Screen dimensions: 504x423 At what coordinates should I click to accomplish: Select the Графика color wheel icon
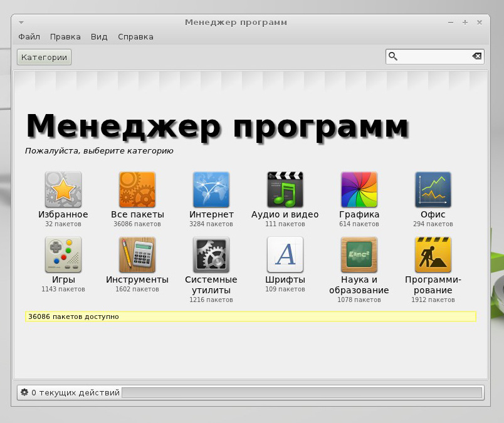359,189
